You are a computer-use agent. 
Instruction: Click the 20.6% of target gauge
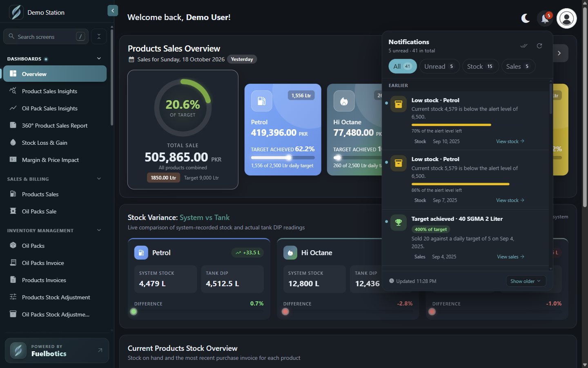pos(183,108)
